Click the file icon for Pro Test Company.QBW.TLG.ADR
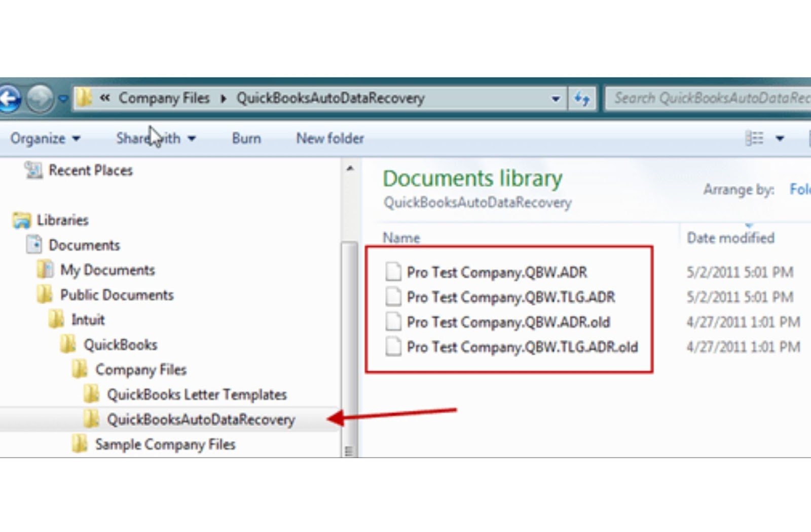Viewport: 811px width, 532px height. point(393,297)
